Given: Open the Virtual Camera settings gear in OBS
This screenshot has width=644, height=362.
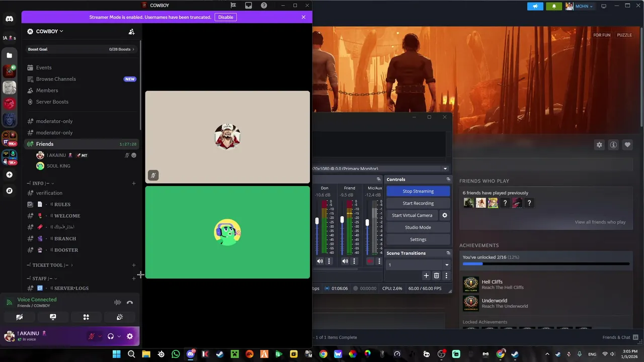Looking at the screenshot, I should [444, 215].
